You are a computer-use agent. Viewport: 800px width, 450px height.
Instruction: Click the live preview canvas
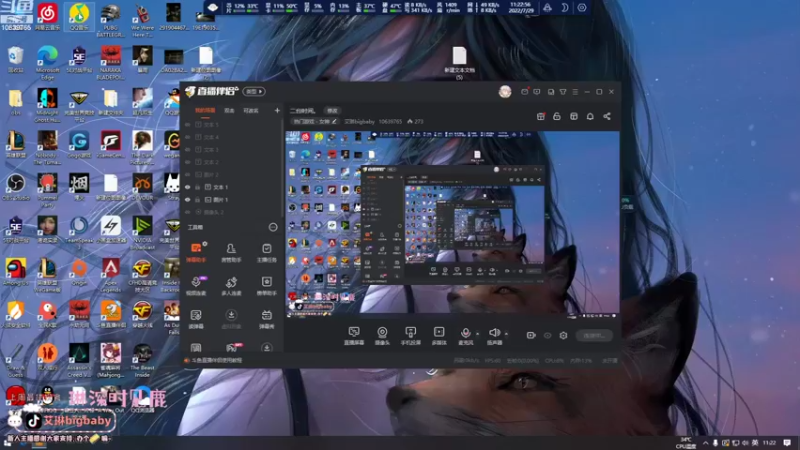point(453,224)
